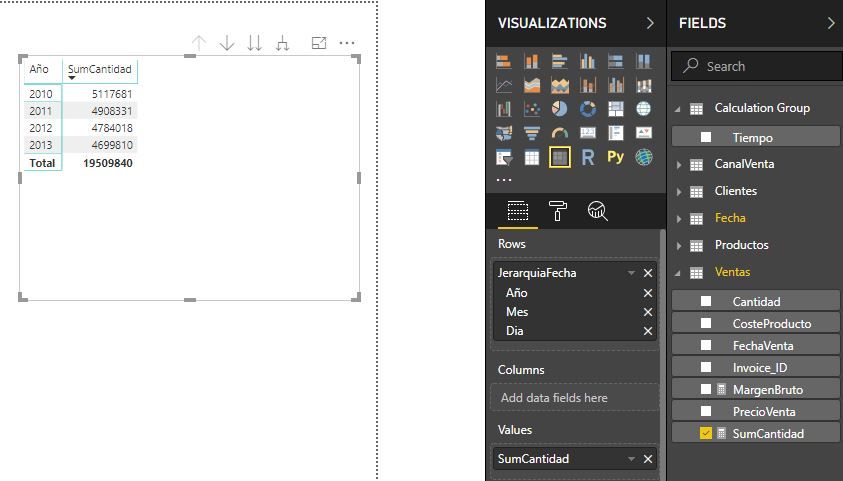The height and width of the screenshot is (481, 843).
Task: Remove SumCantidad from Values
Action: pyautogui.click(x=648, y=459)
